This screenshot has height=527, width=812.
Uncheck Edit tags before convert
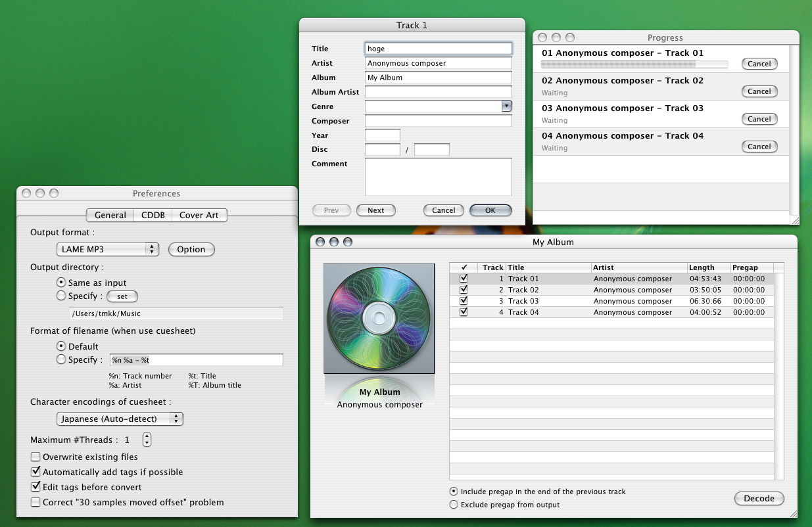pos(36,487)
